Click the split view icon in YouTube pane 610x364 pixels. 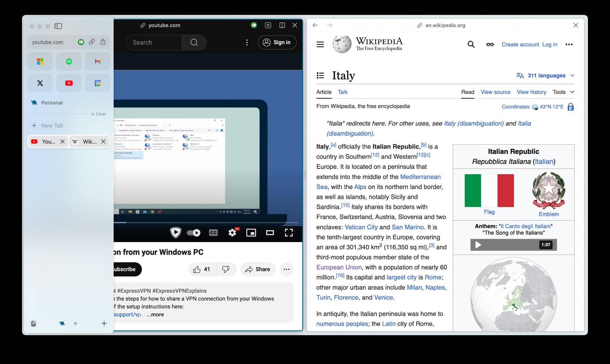[282, 25]
